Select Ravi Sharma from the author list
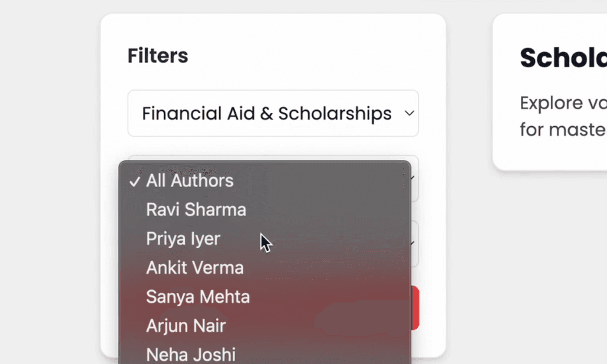Viewport: 607px width, 364px height. click(x=265, y=210)
